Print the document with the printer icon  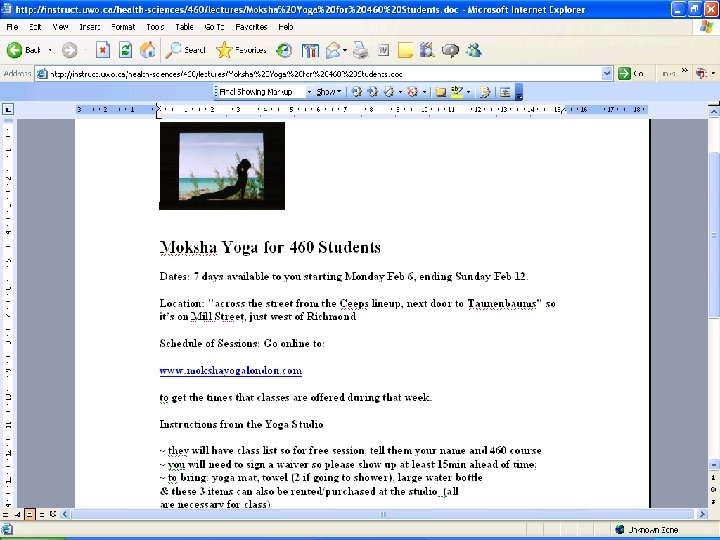coord(360,50)
